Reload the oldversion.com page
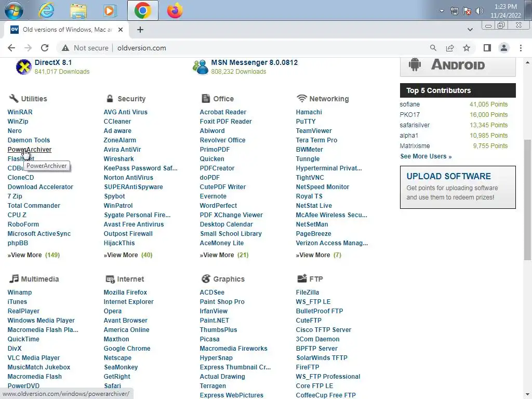 (45, 48)
